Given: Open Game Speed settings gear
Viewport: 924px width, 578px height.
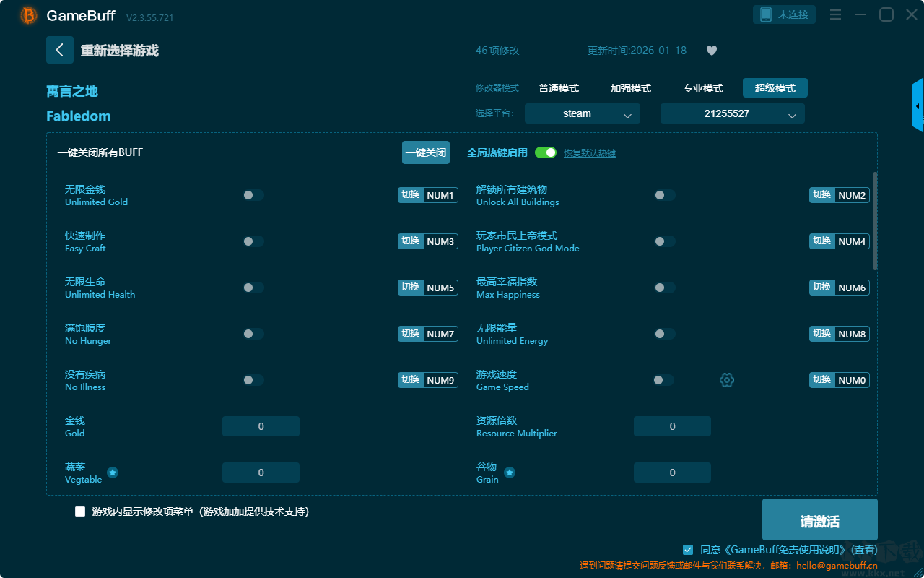Looking at the screenshot, I should (x=727, y=380).
